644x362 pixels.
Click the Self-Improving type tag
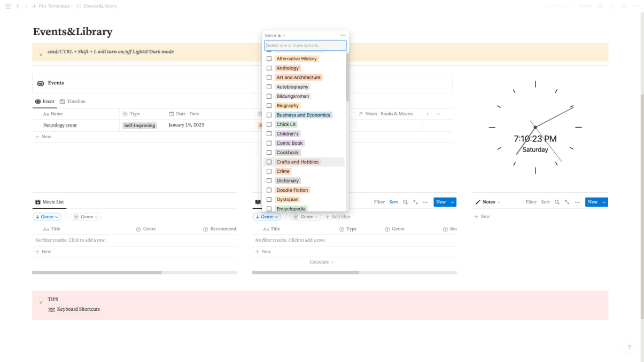(139, 125)
